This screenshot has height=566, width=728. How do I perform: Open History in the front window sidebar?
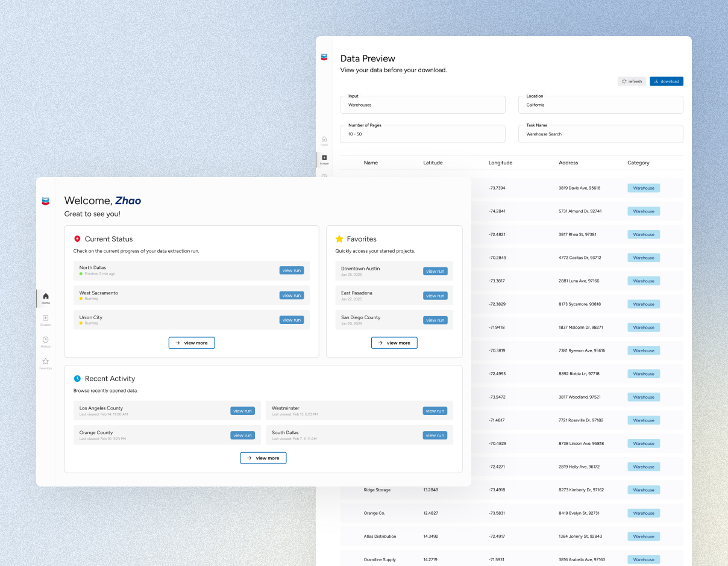pyautogui.click(x=46, y=342)
